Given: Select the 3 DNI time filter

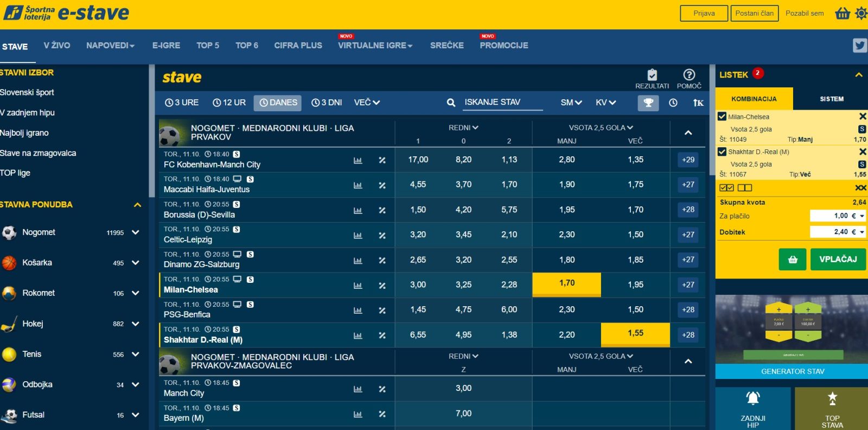Looking at the screenshot, I should pos(327,103).
